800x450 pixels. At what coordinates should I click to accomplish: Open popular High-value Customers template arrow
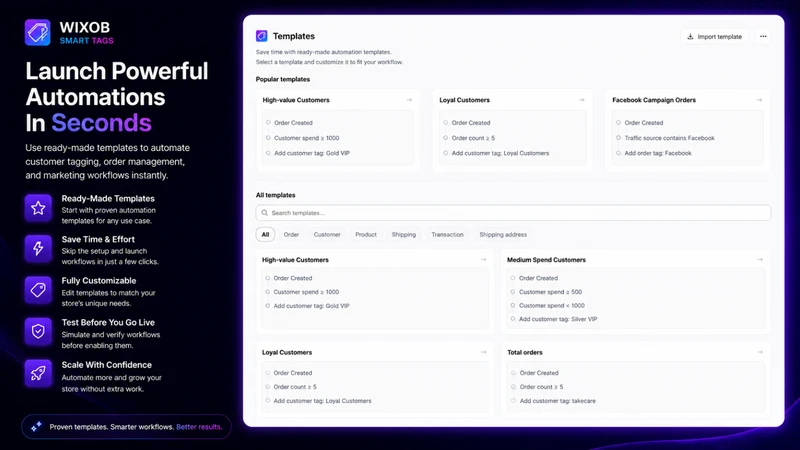coord(409,100)
